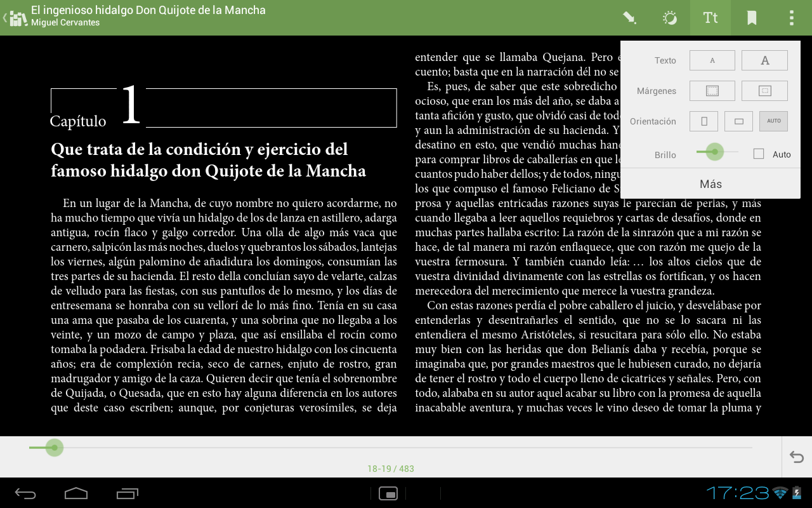Tap the Android back navigation button
Screen dimensions: 812x508
pyautogui.click(x=25, y=493)
